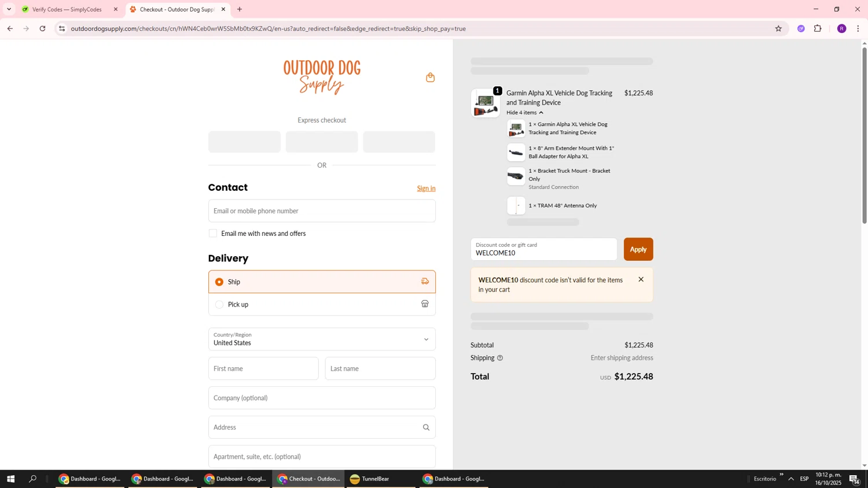Open the notification center icon
This screenshot has width=868, height=488.
855,479
